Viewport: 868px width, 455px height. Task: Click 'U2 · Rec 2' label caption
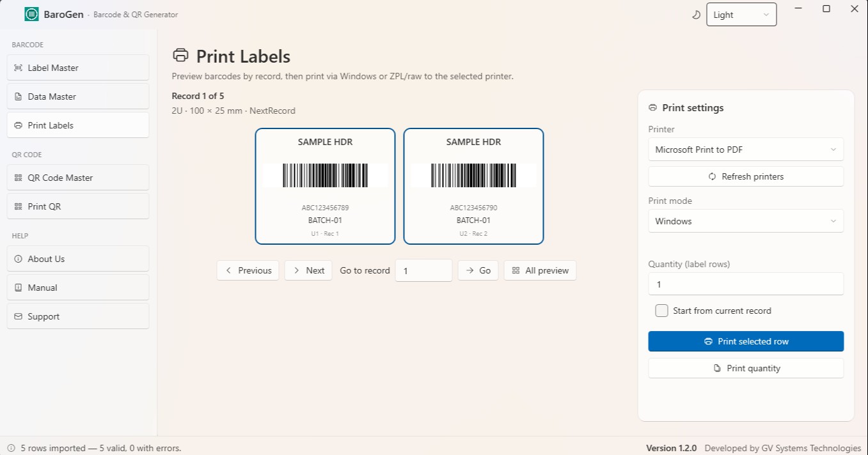point(473,234)
